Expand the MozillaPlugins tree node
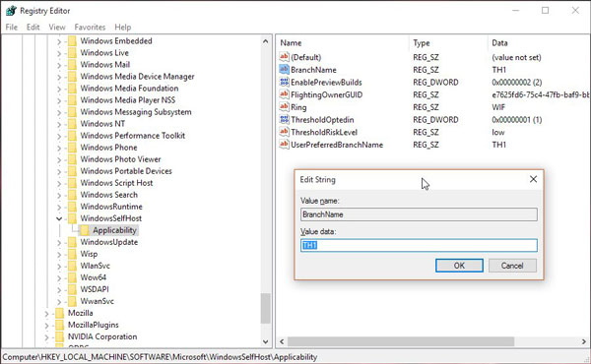This screenshot has height=364, width=591. (46, 326)
